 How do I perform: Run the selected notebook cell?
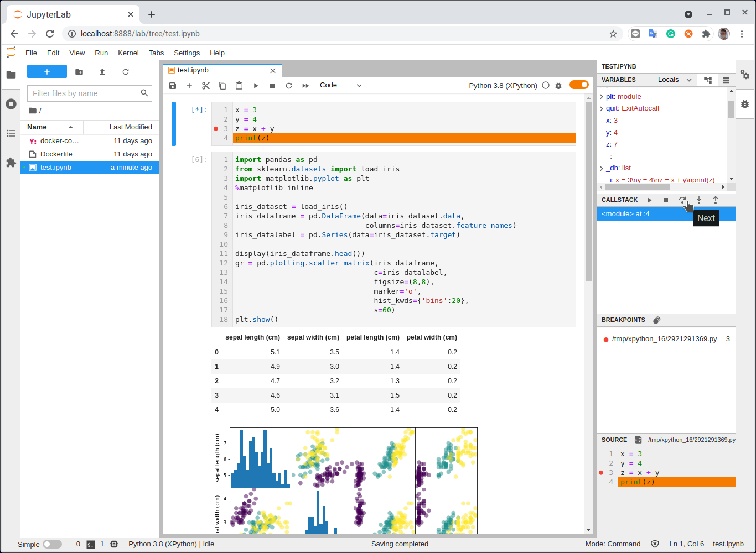click(x=255, y=85)
